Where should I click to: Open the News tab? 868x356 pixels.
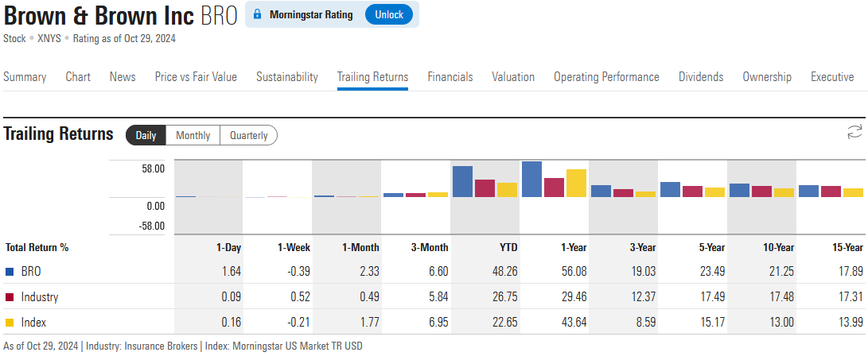point(123,77)
